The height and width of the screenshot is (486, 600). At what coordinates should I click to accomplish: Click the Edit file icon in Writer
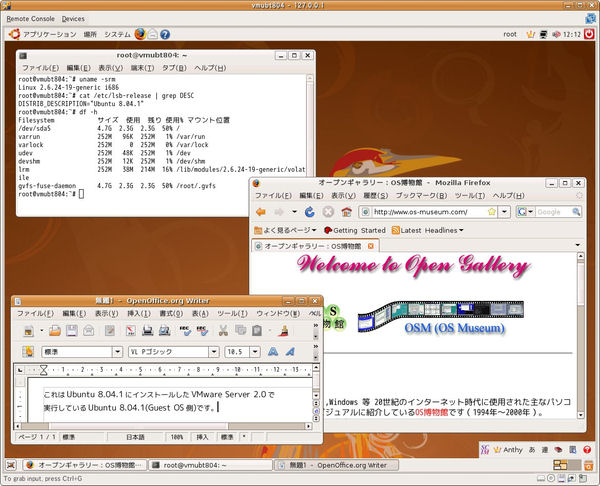[110, 331]
